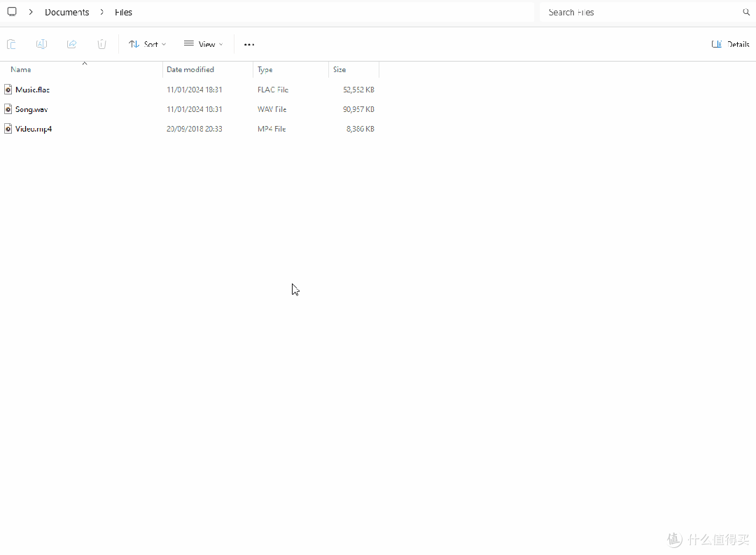The image size is (756, 555).
Task: Click the MP4 File type cell
Action: tap(272, 129)
